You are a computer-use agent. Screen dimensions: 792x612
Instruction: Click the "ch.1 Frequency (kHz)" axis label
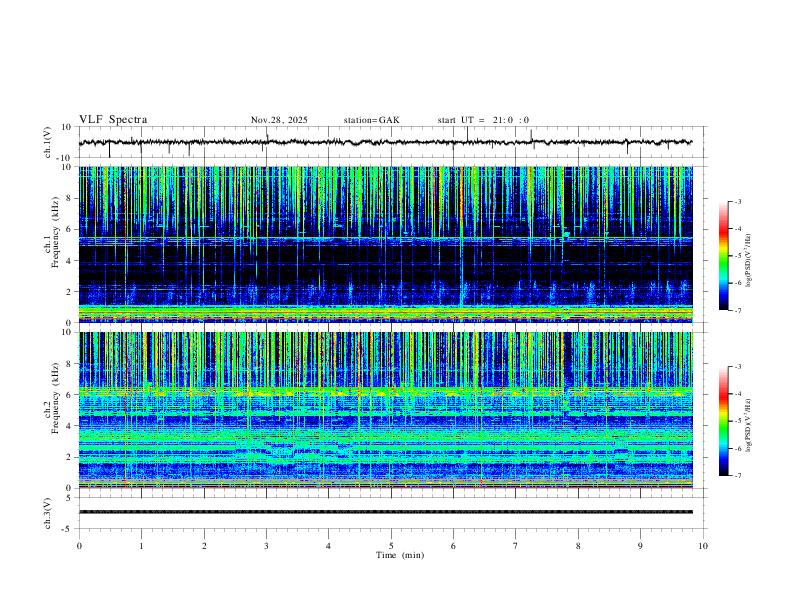pyautogui.click(x=51, y=244)
